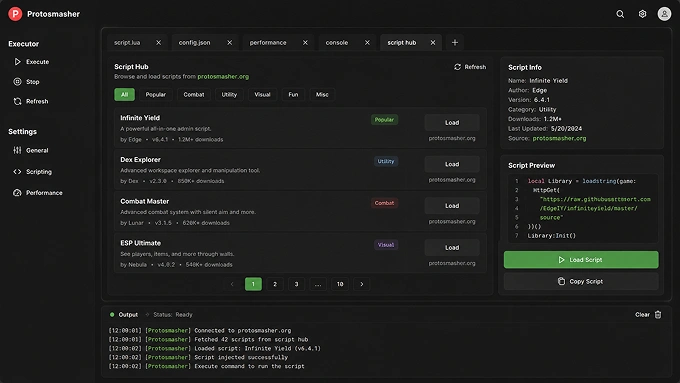The width and height of the screenshot is (680, 383).
Task: Click 'Script injected successfully' log line
Action: [x=241, y=357]
